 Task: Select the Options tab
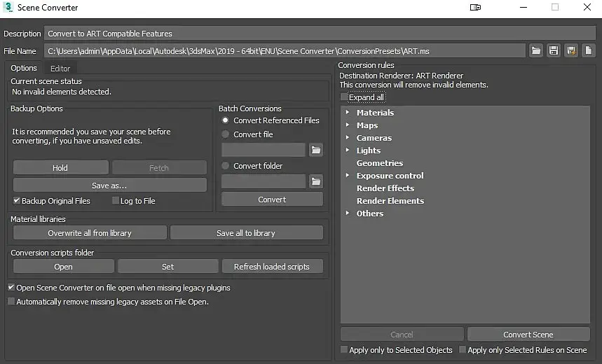pyautogui.click(x=24, y=68)
